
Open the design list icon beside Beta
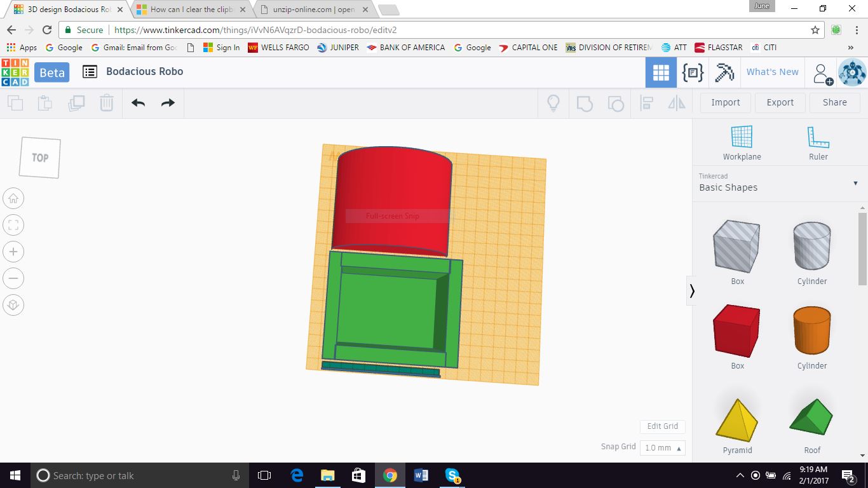click(x=90, y=72)
